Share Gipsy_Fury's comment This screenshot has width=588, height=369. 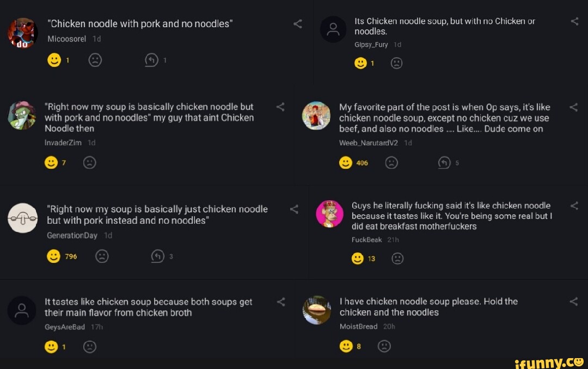574,21
